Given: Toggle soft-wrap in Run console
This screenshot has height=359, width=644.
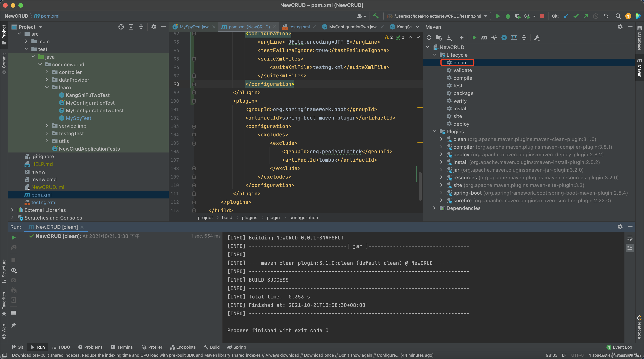Looking at the screenshot, I should click(630, 238).
